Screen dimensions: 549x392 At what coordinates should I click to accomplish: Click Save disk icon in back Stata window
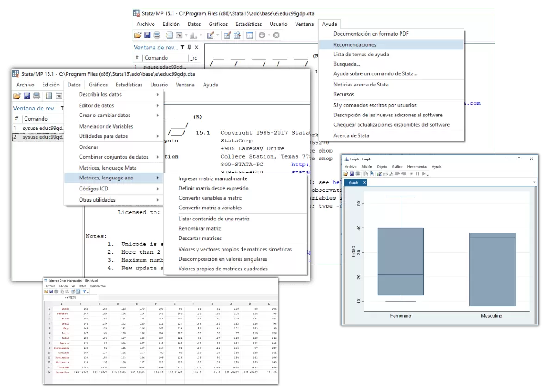coord(147,35)
